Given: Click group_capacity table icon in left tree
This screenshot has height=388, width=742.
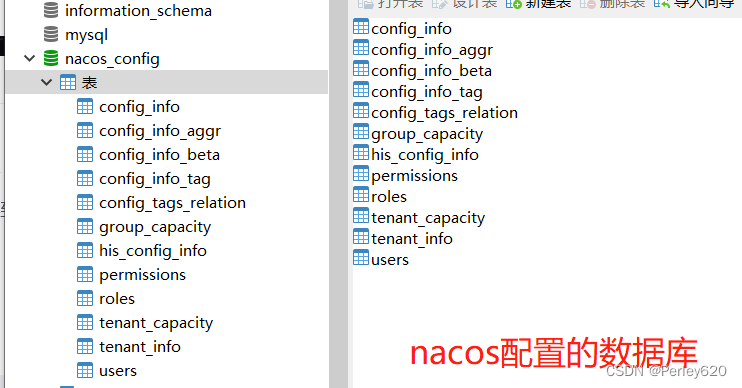Looking at the screenshot, I should click(x=85, y=226).
